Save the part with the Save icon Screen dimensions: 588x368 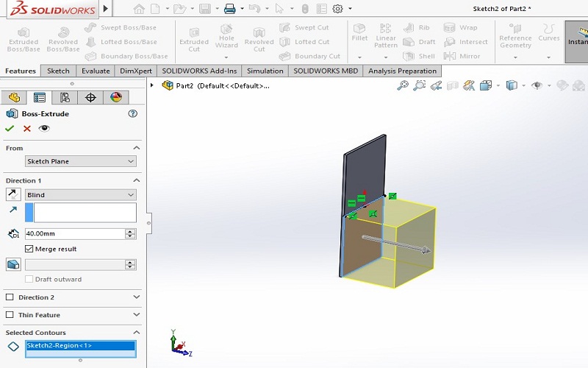coord(205,9)
